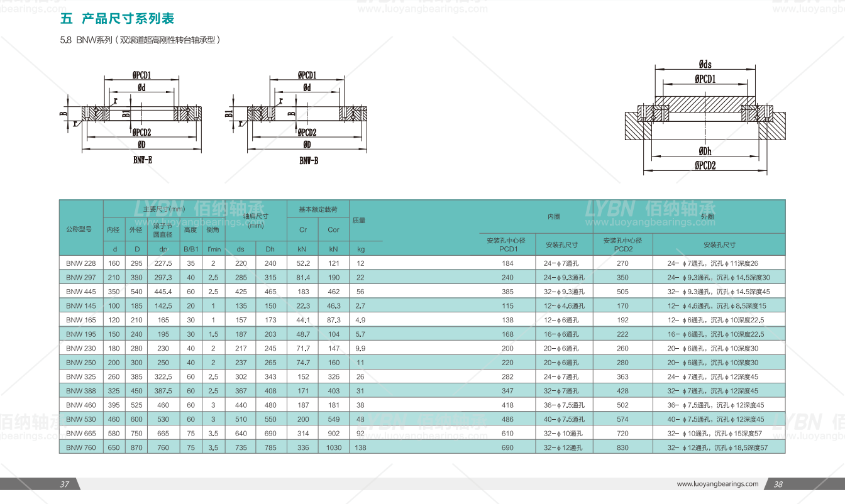Click the 外圈 header cell
This screenshot has height=504, width=845.
point(707,217)
